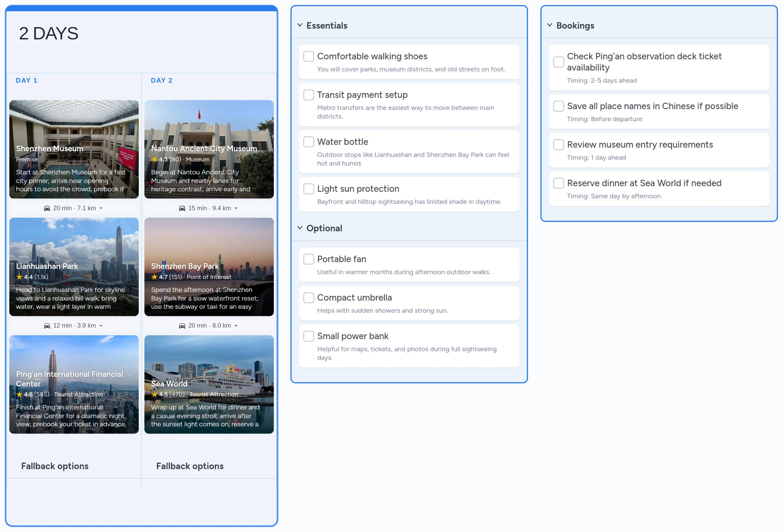783x532 pixels.
Task: Click Sea World star rating icon
Action: 154,394
